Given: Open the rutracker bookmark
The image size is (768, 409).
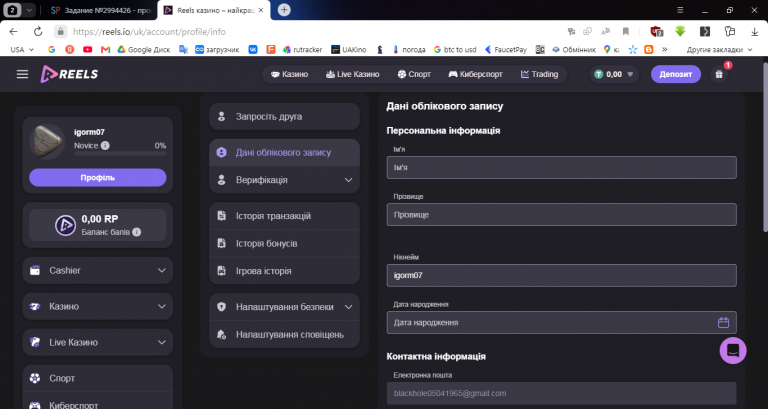Looking at the screenshot, I should (x=302, y=49).
